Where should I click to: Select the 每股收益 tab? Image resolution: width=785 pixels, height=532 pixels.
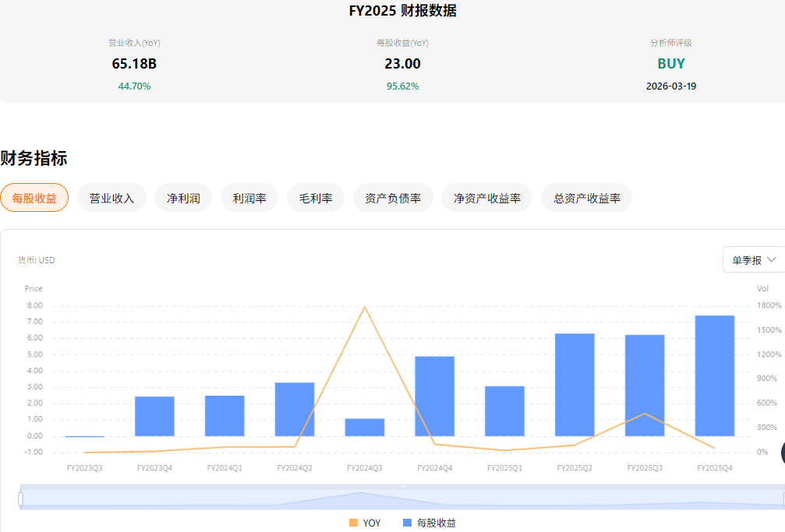34,198
